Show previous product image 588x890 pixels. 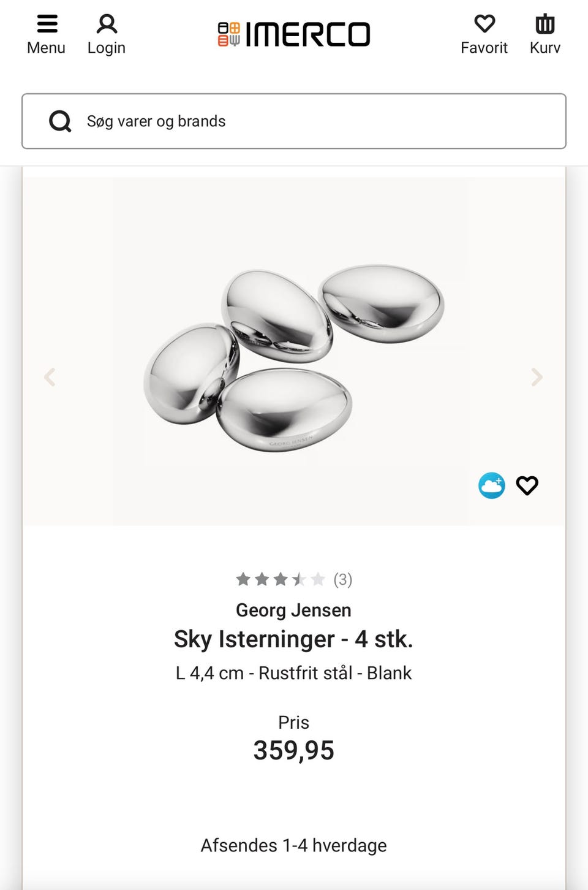(x=50, y=377)
